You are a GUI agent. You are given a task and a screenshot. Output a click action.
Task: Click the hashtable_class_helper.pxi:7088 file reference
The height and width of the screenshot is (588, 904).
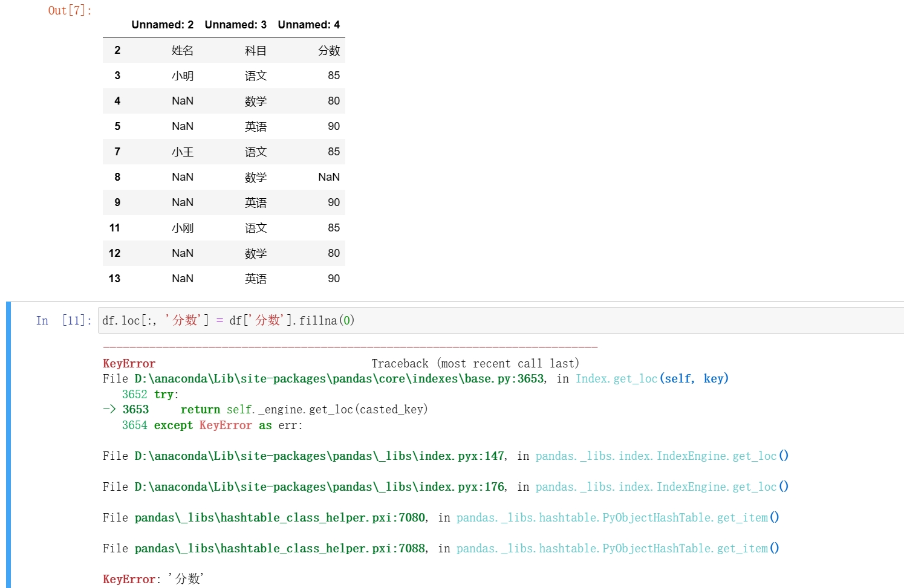point(280,549)
